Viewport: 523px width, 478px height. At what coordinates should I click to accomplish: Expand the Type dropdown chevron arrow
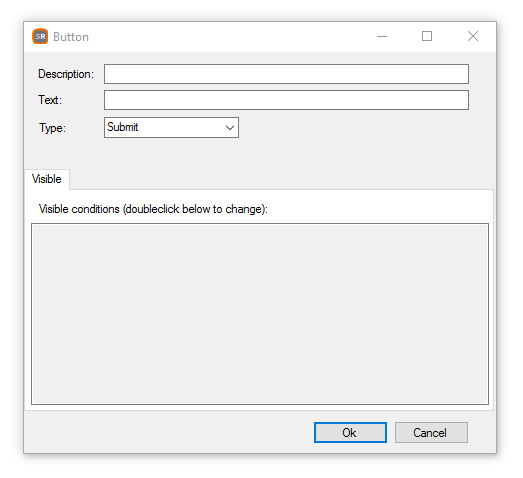[230, 128]
